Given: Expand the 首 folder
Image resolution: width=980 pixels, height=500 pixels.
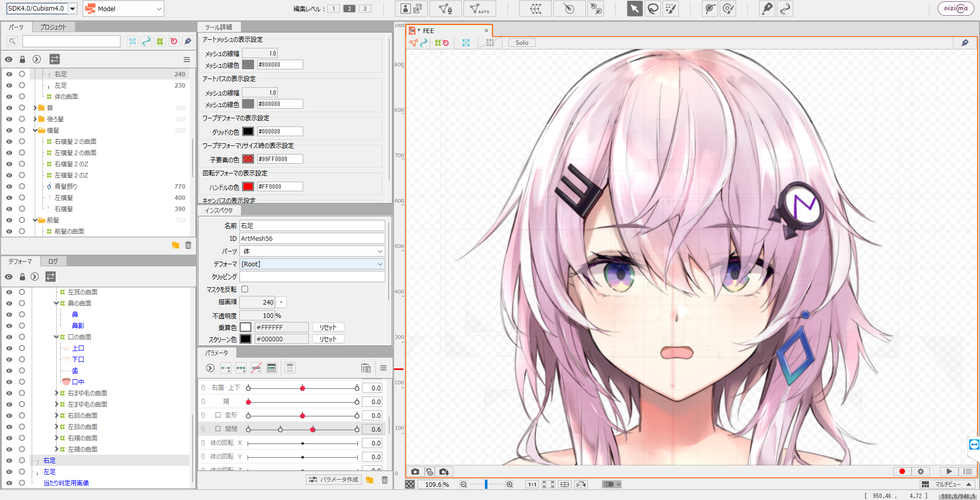Looking at the screenshot, I should 35,108.
